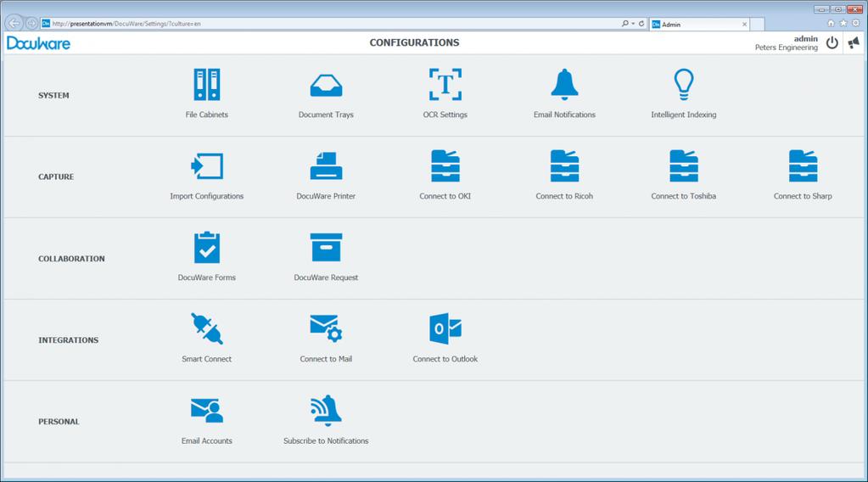Click the browser forward arrow
Image resolution: width=868 pixels, height=482 pixels.
coord(31,23)
